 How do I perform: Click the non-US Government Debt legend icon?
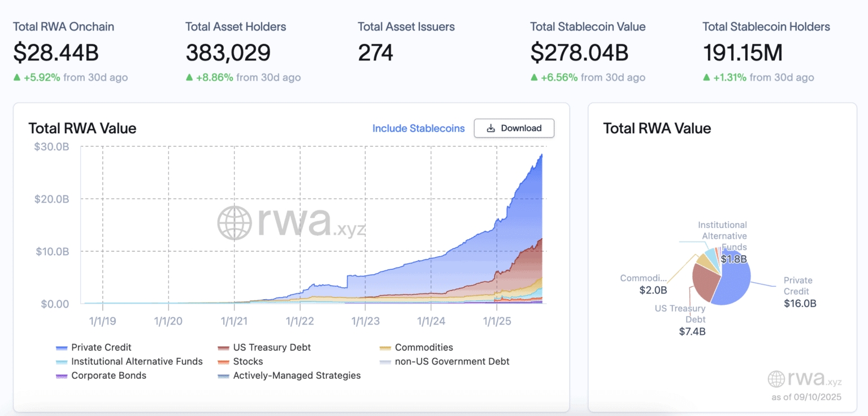click(x=385, y=362)
